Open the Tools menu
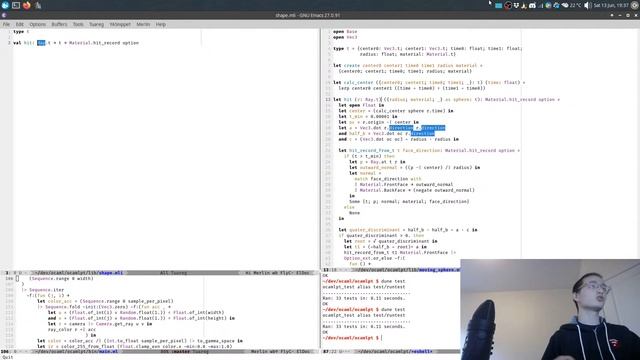Image resolution: width=640 pixels, height=360 pixels. [x=78, y=24]
